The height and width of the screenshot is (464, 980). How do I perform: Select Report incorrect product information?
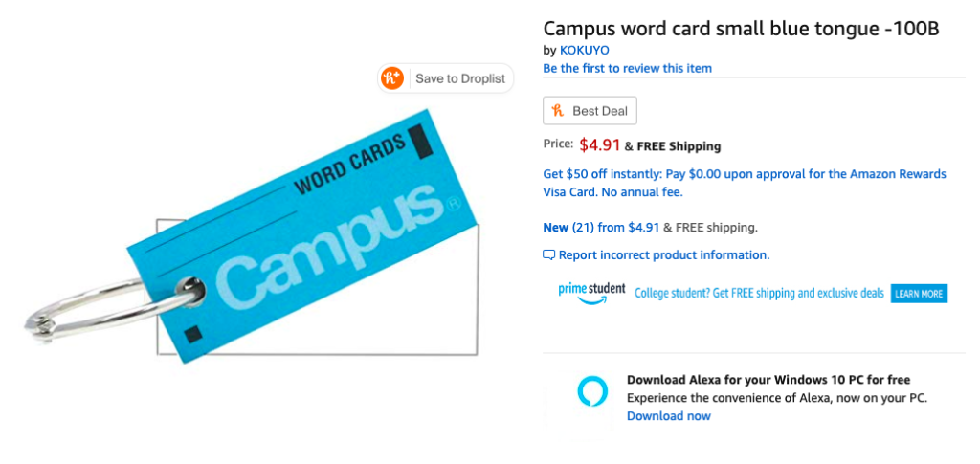(x=663, y=255)
